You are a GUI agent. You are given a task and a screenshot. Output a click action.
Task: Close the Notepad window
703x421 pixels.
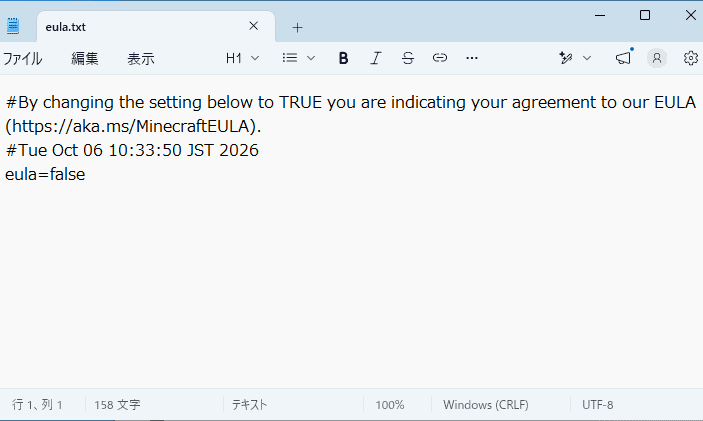click(690, 15)
